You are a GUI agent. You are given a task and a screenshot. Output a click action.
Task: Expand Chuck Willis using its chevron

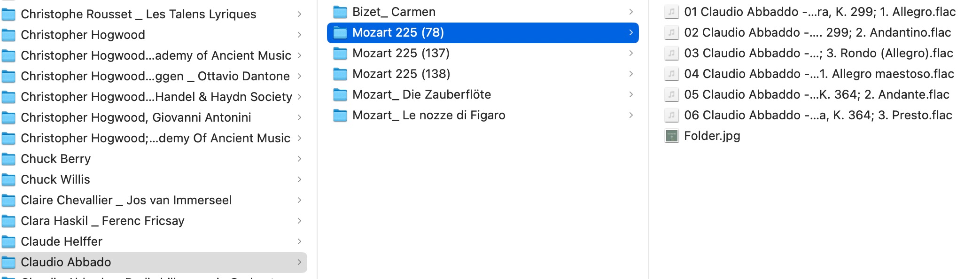tap(299, 179)
